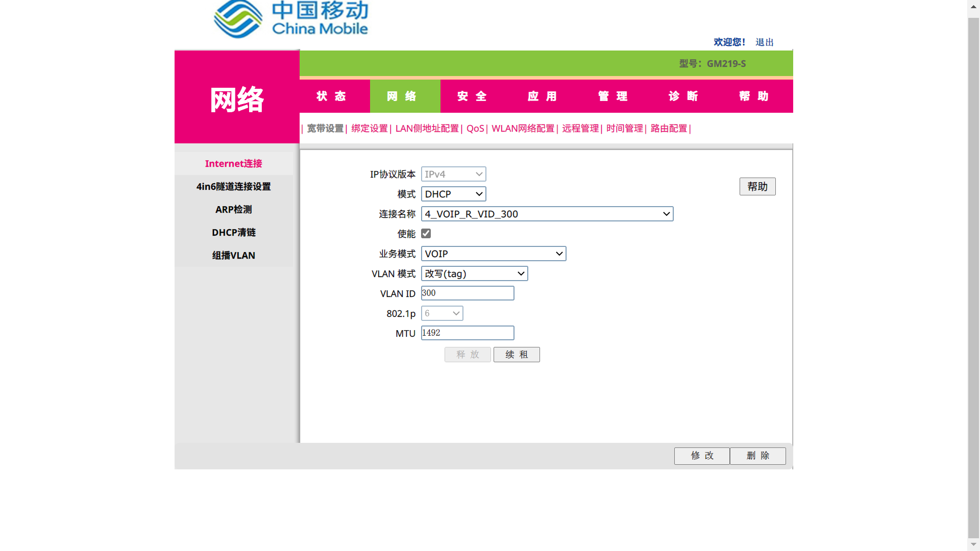
Task: Click the page scrollbar down arrow
Action: coord(973,545)
